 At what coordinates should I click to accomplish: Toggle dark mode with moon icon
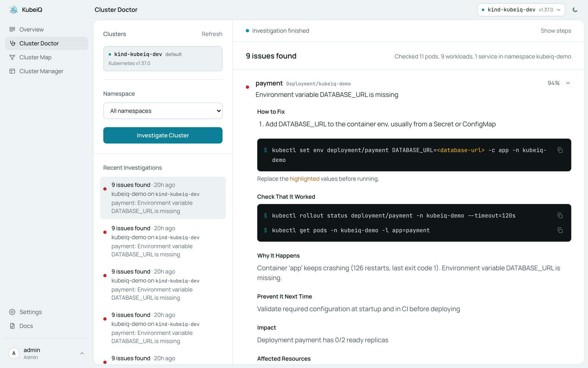575,10
